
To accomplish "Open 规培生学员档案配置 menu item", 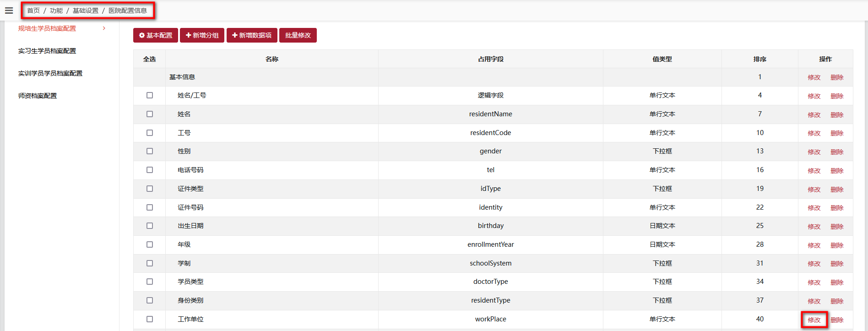I will pyautogui.click(x=47, y=28).
